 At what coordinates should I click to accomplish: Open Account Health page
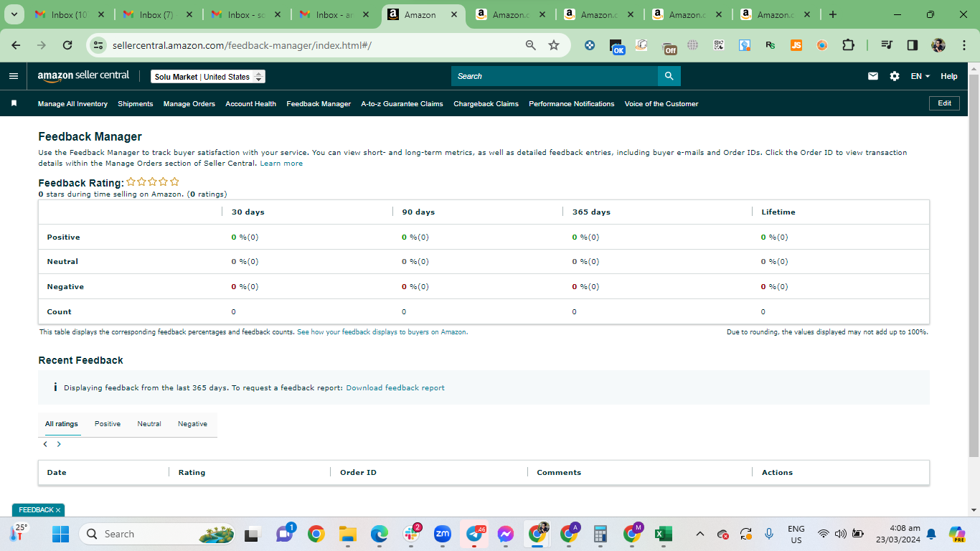click(x=251, y=104)
